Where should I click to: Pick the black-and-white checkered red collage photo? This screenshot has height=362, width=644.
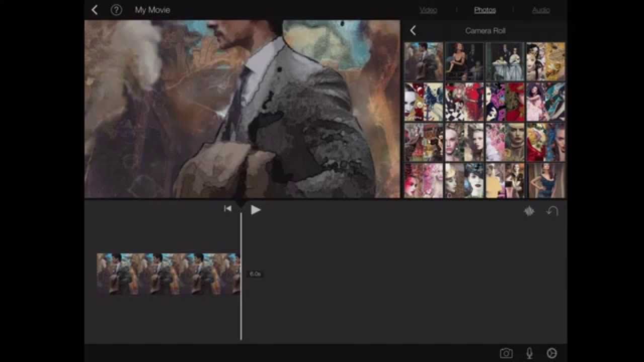pyautogui.click(x=464, y=102)
